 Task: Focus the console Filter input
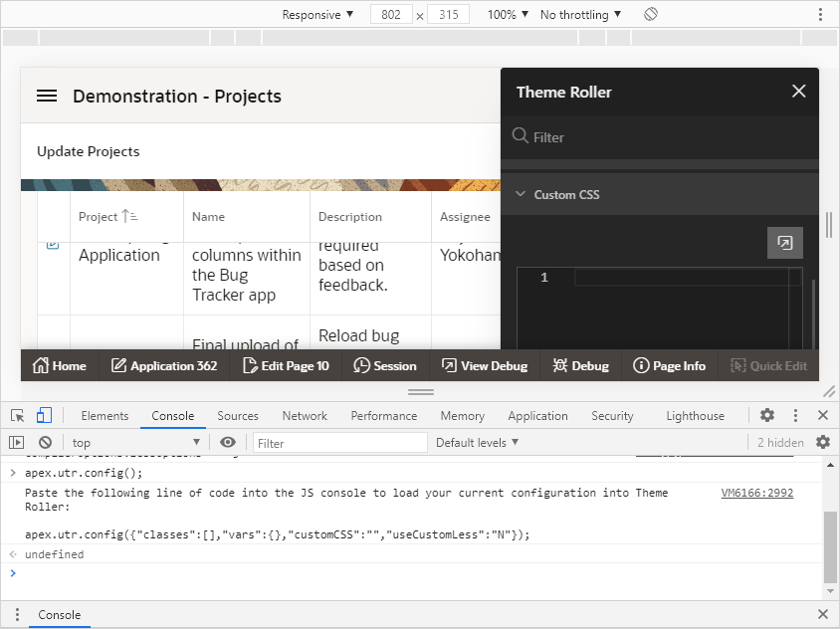[340, 443]
